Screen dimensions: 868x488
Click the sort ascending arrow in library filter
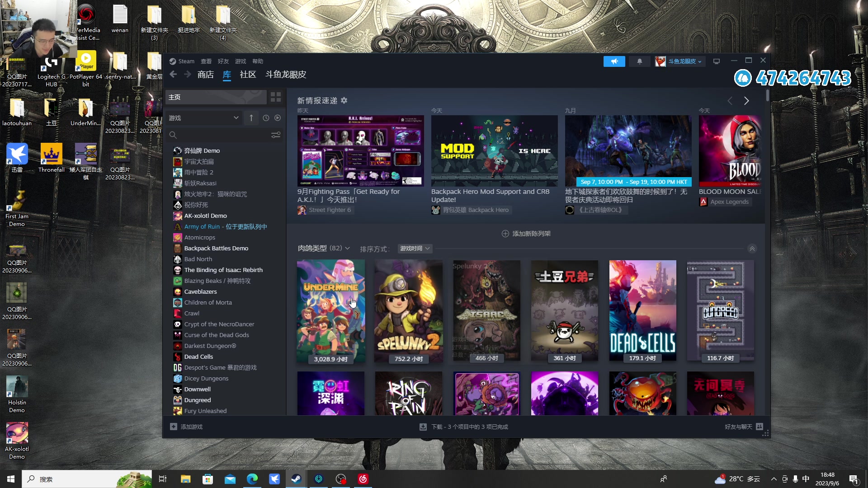pyautogui.click(x=251, y=118)
